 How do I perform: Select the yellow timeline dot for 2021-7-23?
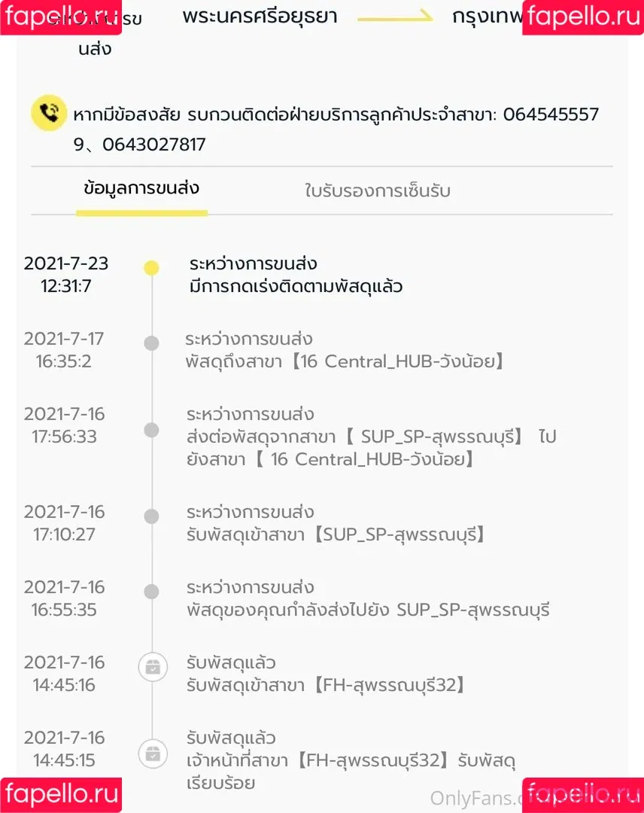(151, 268)
